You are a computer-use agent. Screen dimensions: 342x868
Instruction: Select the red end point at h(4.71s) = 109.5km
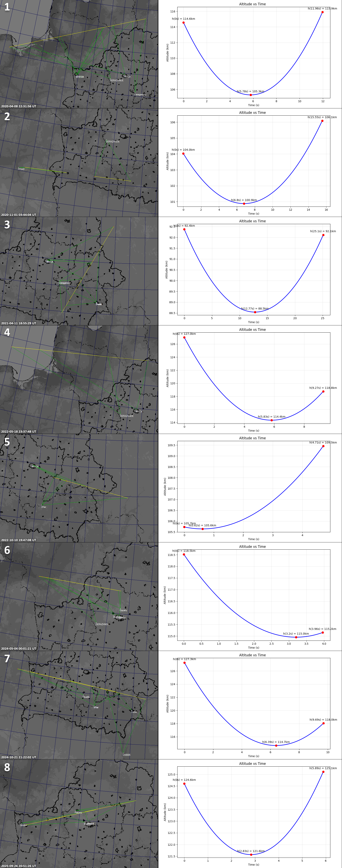[323, 446]
